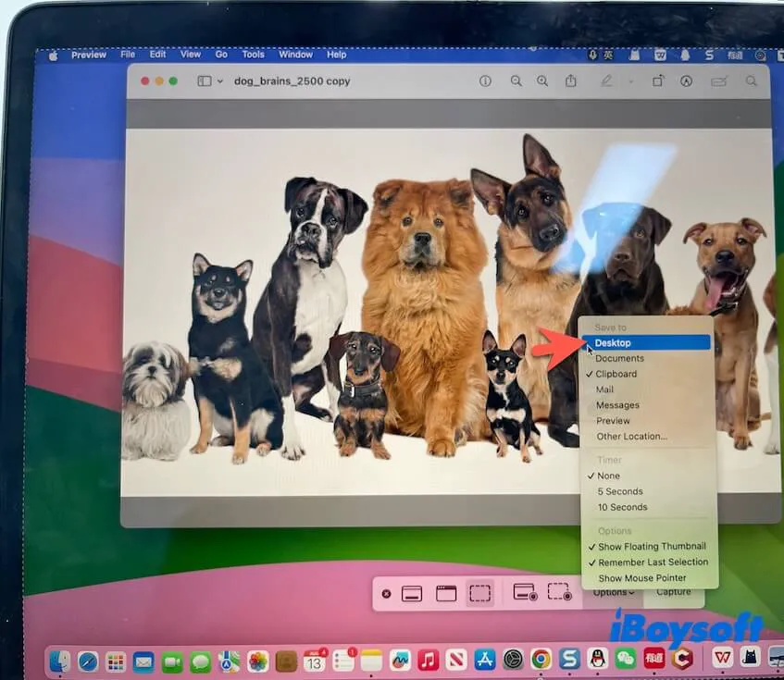The image size is (784, 680).
Task: Open the File menu
Action: [x=128, y=54]
